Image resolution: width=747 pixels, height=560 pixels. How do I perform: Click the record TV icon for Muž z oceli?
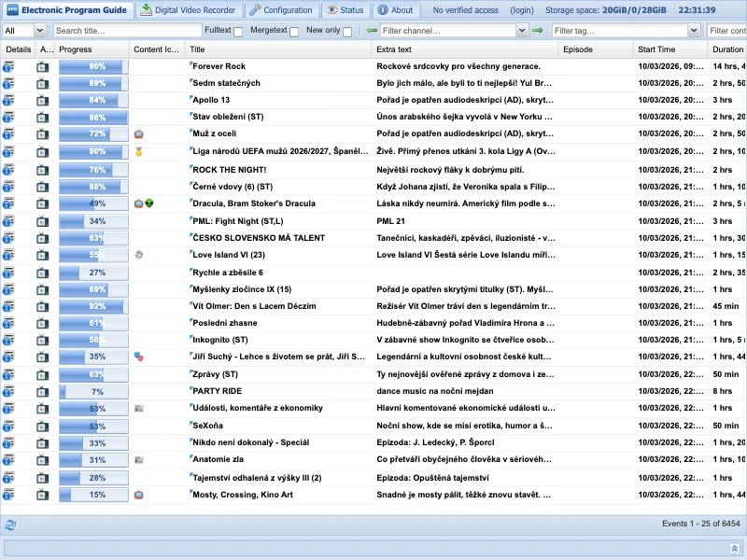(x=42, y=134)
